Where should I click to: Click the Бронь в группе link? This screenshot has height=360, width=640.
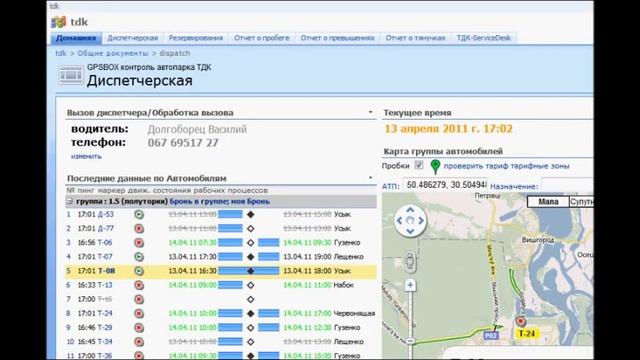(198, 201)
